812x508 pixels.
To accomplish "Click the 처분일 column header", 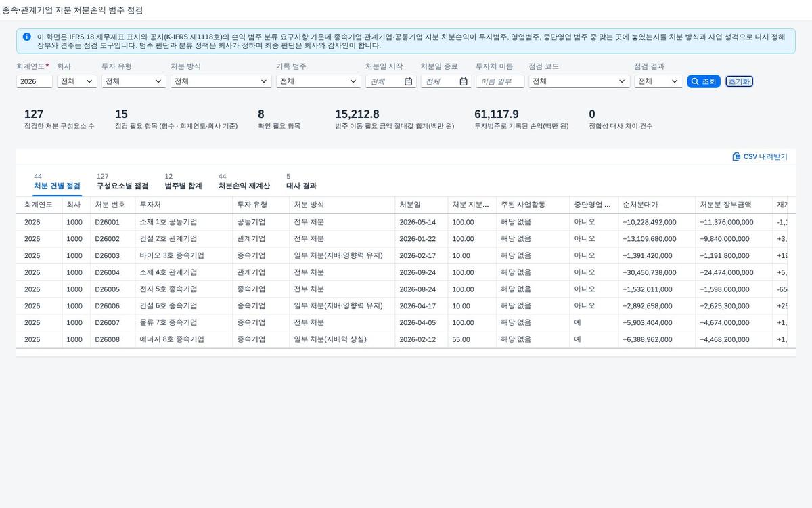I will [421, 205].
